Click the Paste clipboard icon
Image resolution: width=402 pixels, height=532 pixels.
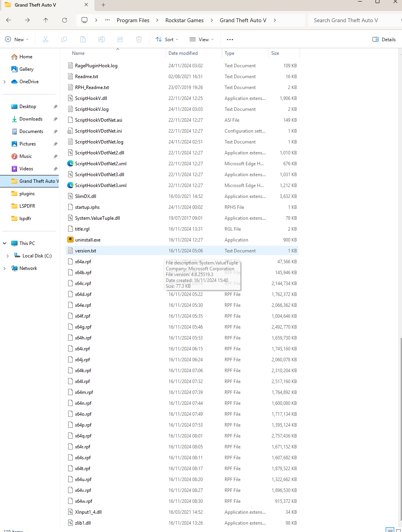[x=83, y=39]
